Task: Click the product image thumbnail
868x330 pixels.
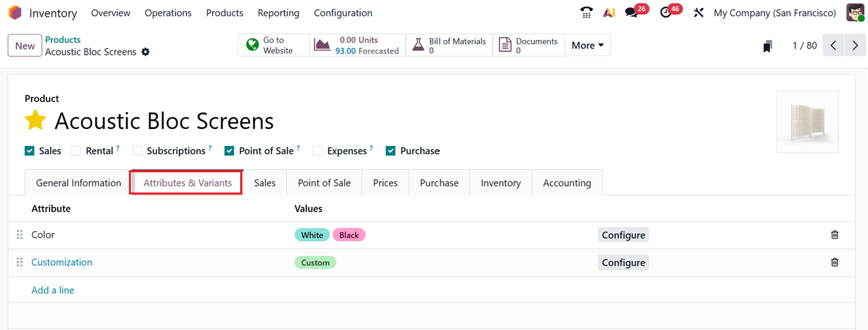Action: [x=807, y=122]
